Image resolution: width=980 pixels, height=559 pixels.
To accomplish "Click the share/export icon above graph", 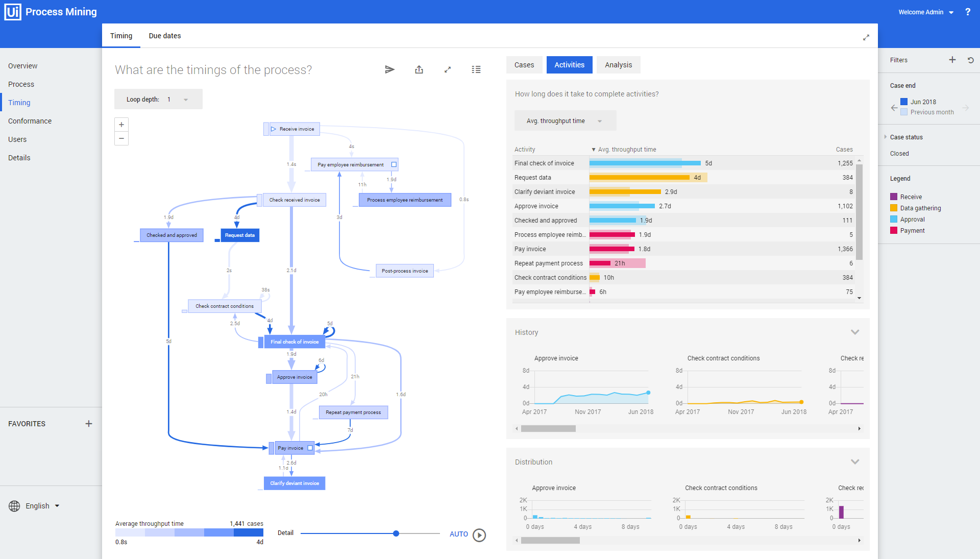I will tap(419, 69).
